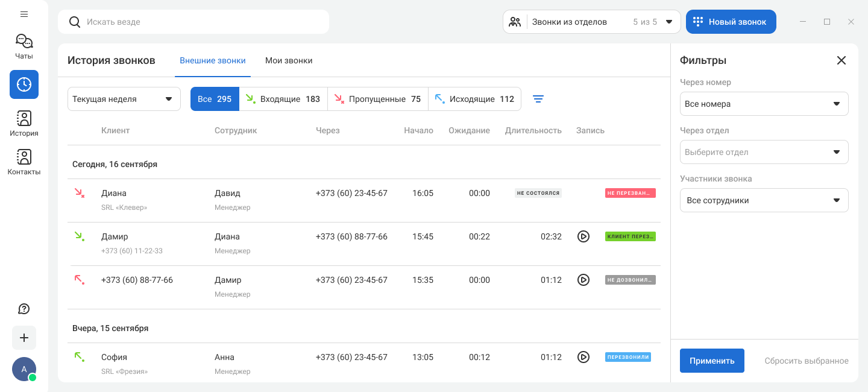This screenshot has width=868, height=392.
Task: Click the filter lines icon
Action: (x=538, y=99)
